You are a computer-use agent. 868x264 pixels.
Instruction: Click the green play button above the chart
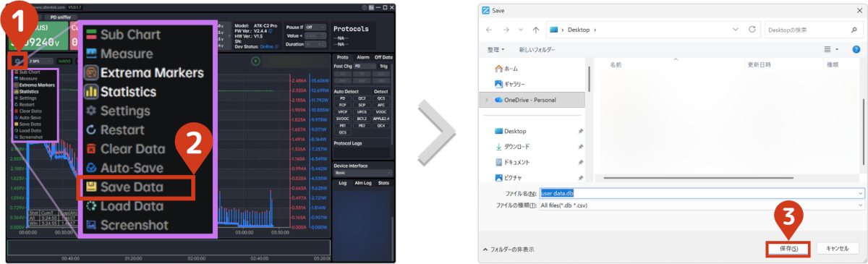click(255, 61)
